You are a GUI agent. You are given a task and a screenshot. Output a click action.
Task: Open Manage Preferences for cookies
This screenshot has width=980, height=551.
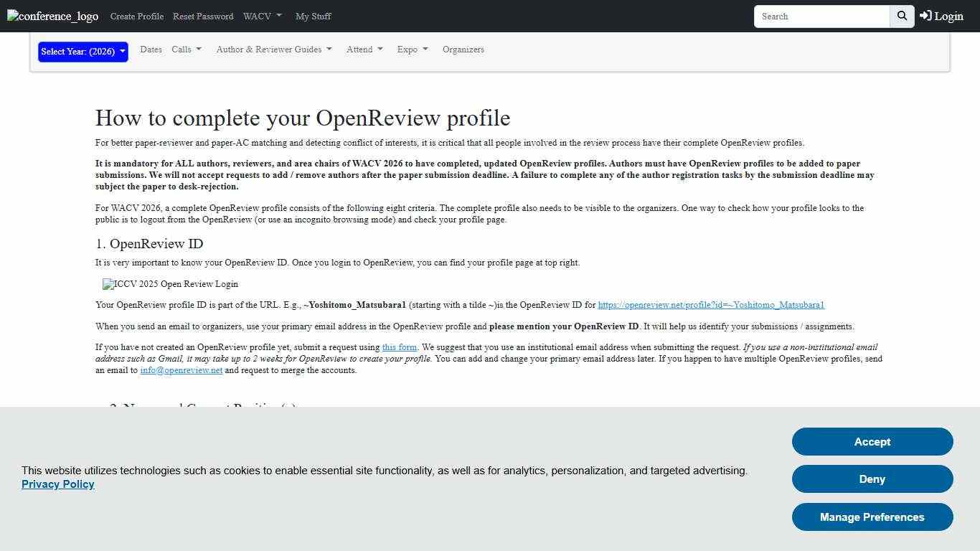(x=872, y=517)
